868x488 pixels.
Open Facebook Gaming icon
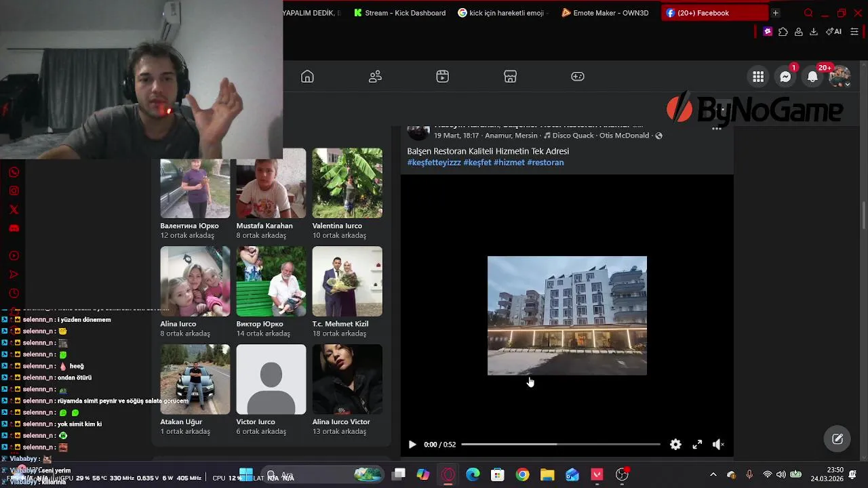[578, 77]
